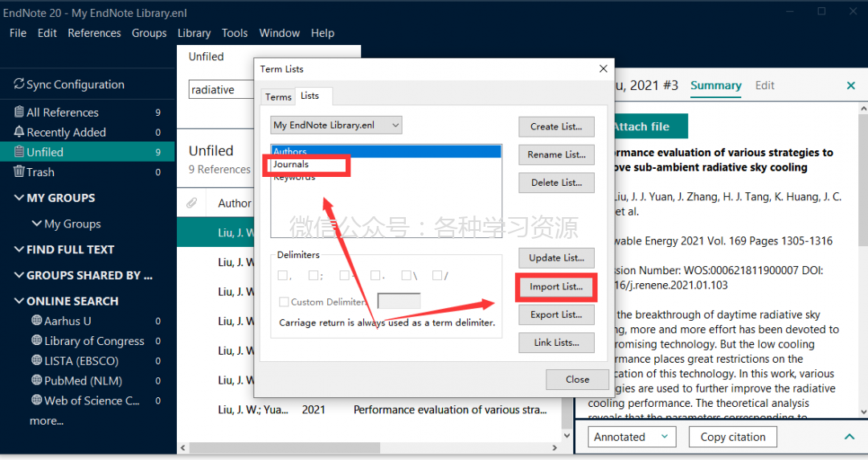The height and width of the screenshot is (460, 868).
Task: Open the Help menu
Action: pyautogui.click(x=323, y=33)
